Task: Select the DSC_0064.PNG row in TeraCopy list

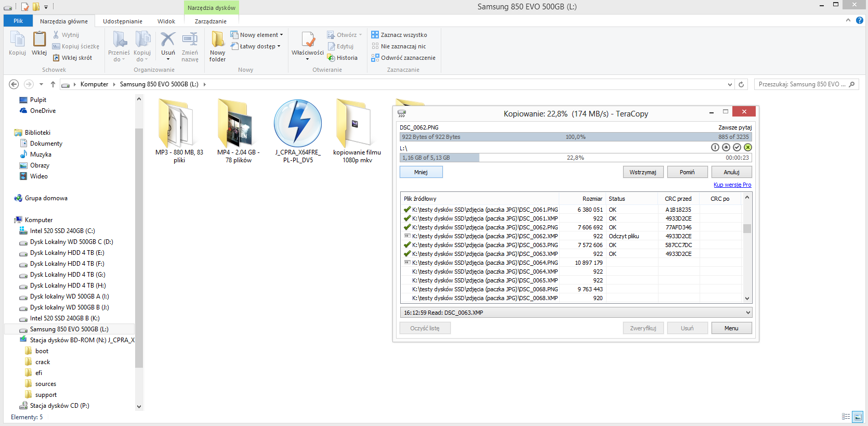Action: [x=572, y=263]
